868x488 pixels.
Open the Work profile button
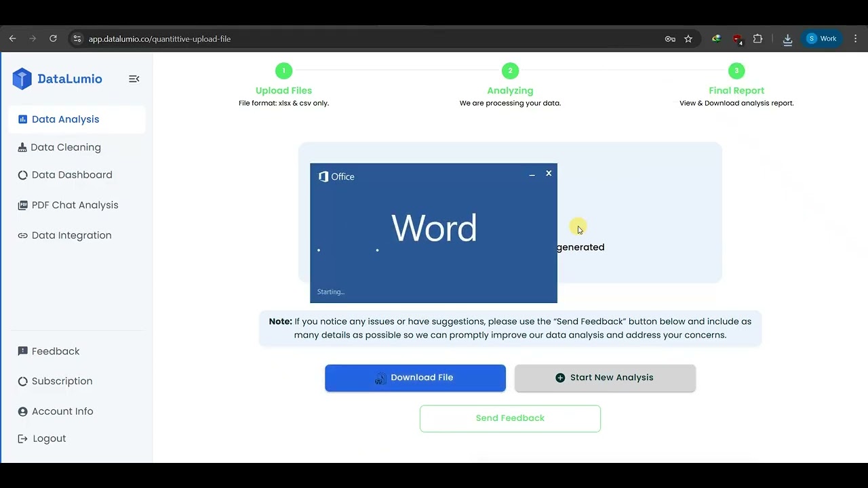[821, 39]
